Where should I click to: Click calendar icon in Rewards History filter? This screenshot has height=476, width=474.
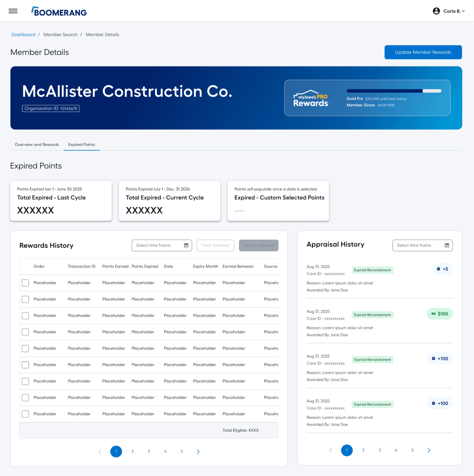click(x=186, y=245)
